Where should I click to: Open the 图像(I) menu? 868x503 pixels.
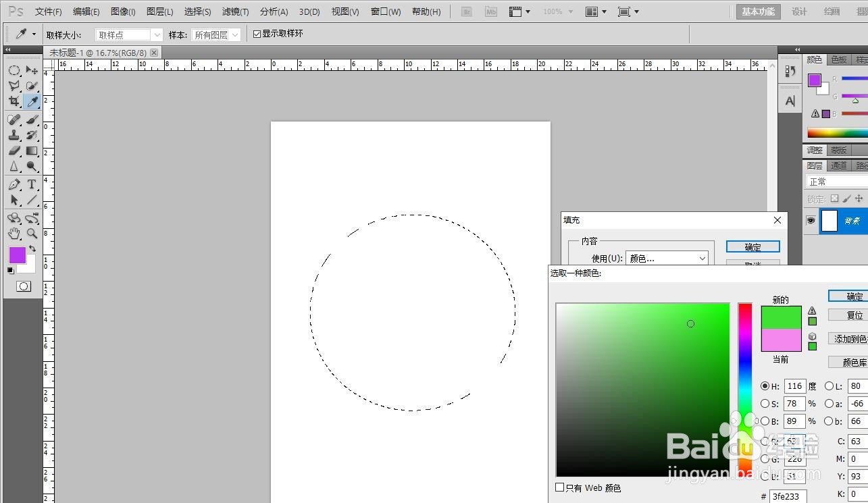[x=123, y=11]
